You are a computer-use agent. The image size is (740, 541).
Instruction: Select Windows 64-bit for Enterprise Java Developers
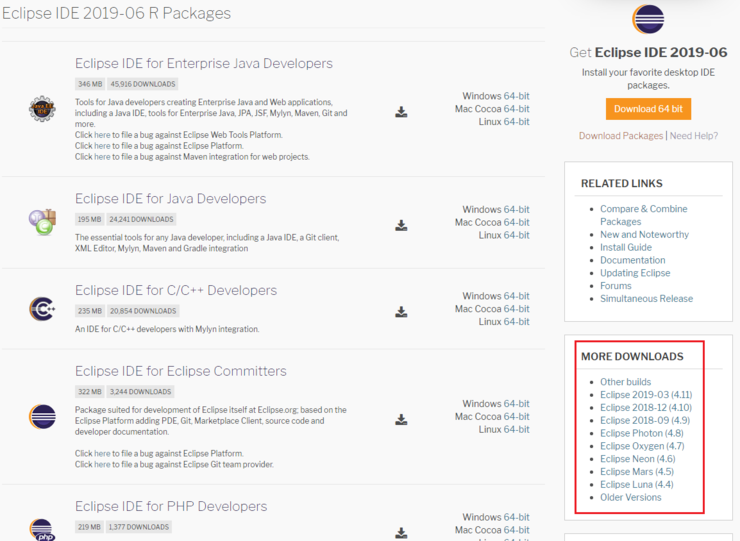click(x=516, y=96)
